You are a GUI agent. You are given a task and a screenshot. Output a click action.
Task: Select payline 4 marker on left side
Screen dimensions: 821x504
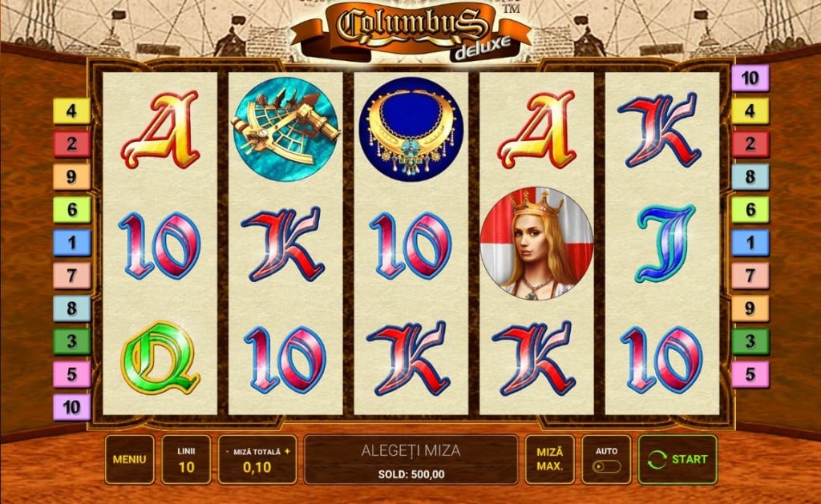tap(71, 111)
